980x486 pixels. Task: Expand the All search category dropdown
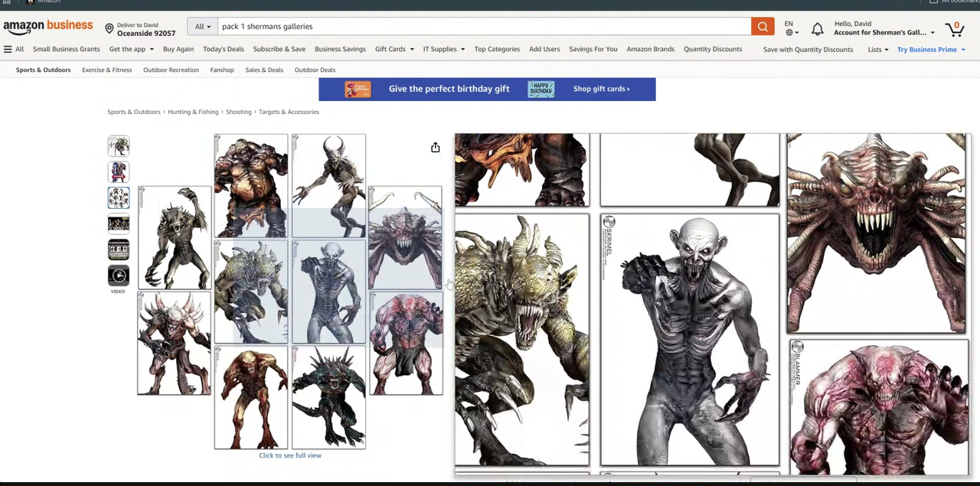tap(202, 27)
